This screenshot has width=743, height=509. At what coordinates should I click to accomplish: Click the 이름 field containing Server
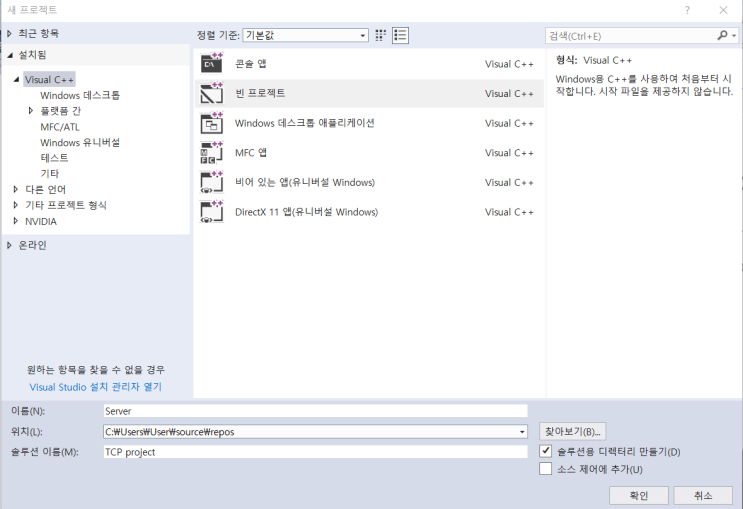316,411
